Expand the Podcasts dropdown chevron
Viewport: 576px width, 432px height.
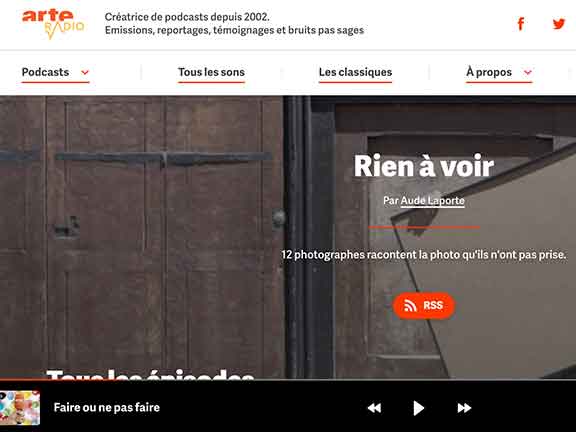(85, 72)
